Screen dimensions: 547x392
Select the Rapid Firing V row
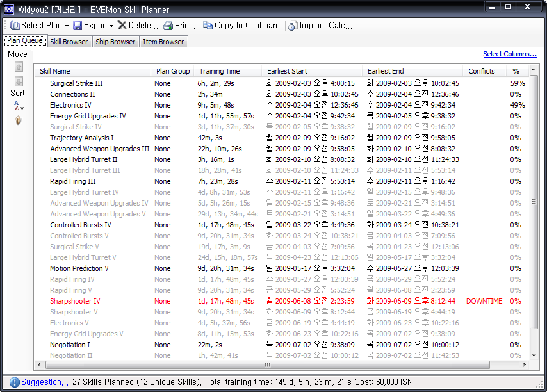282,290
